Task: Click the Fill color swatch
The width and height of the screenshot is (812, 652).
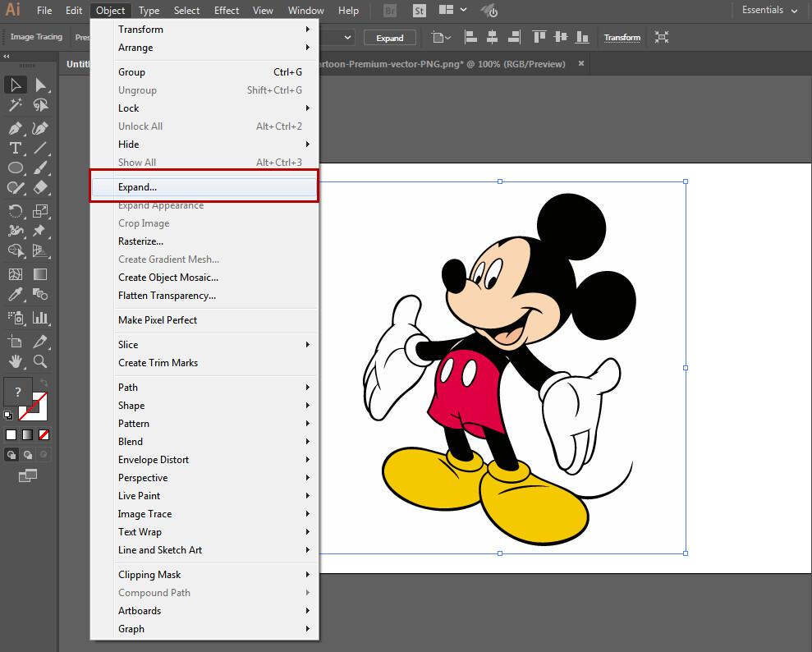Action: [16, 393]
